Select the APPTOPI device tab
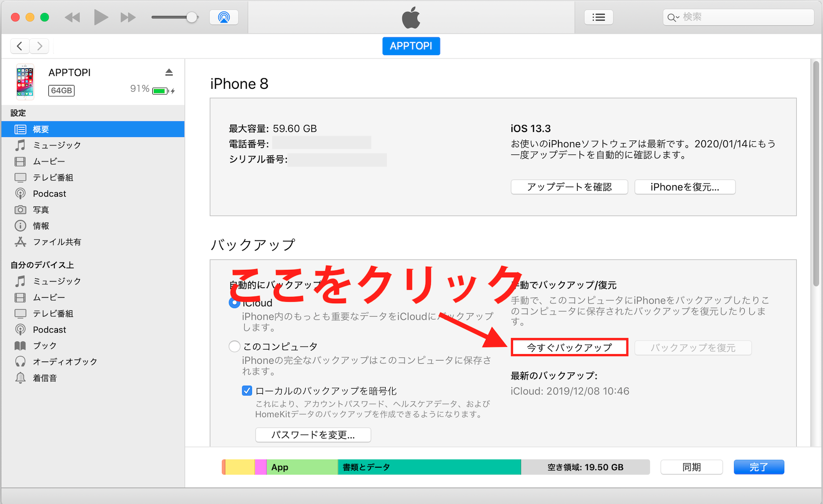 coord(411,46)
